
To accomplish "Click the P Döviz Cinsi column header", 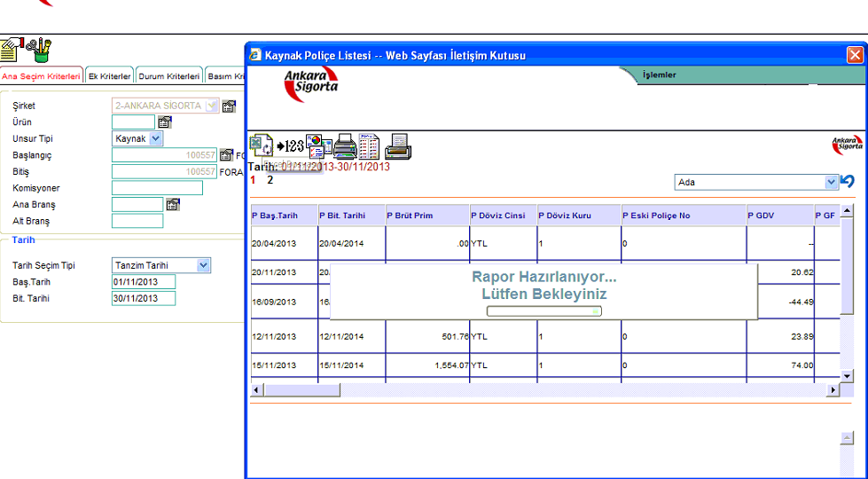I will pyautogui.click(x=502, y=216).
